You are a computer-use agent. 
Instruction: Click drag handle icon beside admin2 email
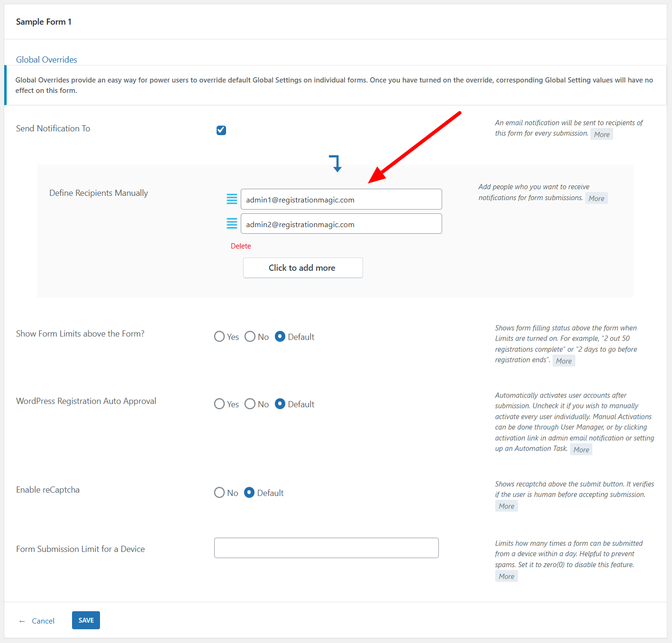(232, 224)
